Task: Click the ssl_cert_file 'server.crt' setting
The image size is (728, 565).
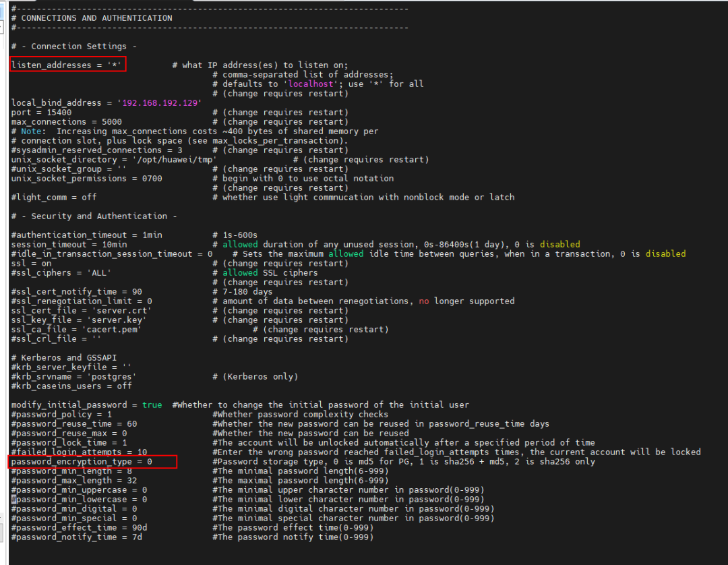Action: pyautogui.click(x=82, y=311)
